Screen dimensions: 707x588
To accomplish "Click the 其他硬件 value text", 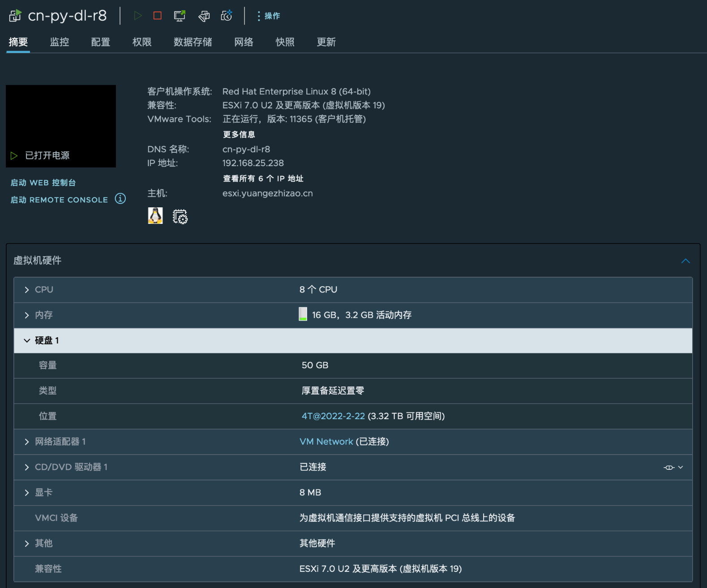I will 317,543.
